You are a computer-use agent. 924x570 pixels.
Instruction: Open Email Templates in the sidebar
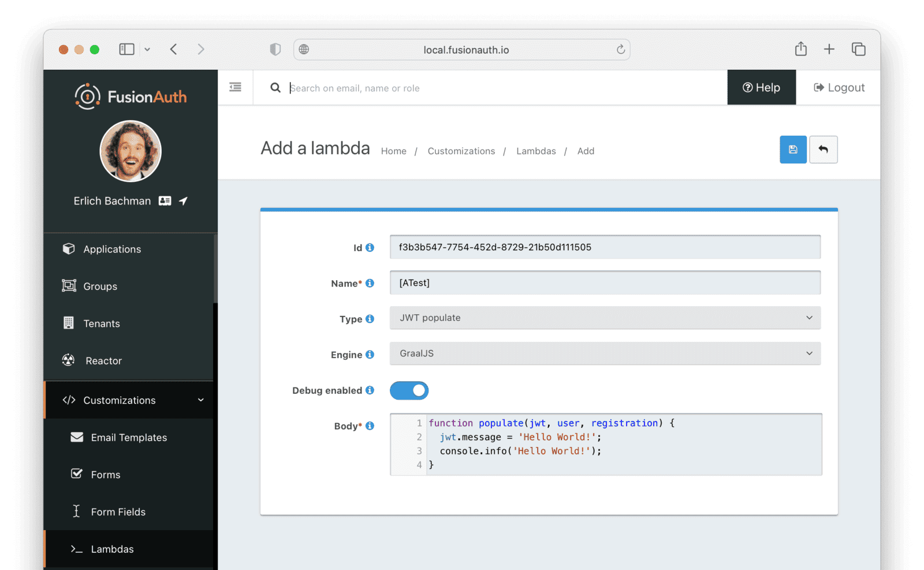[129, 438]
